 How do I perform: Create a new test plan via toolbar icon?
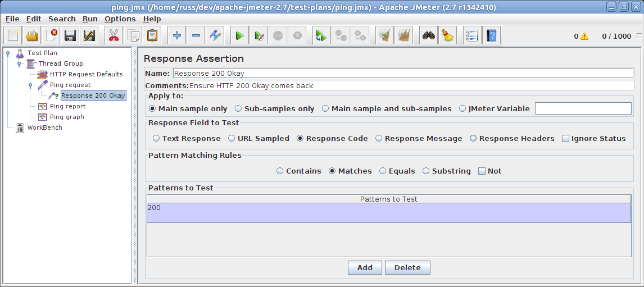point(13,36)
